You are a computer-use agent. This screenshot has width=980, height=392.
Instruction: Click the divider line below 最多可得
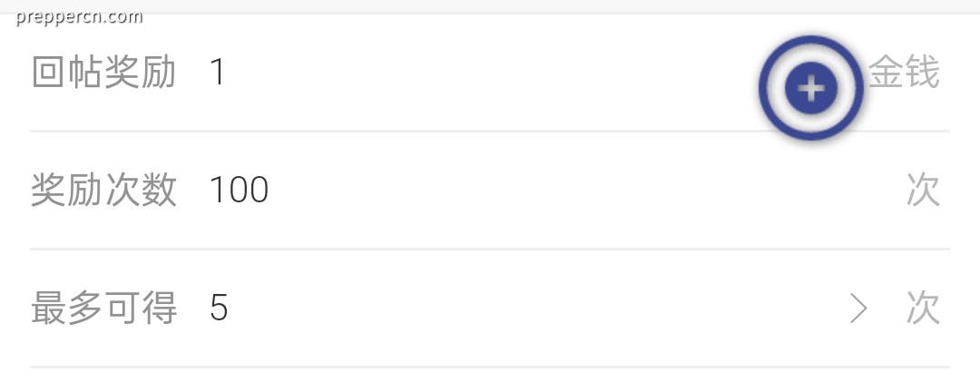490,367
